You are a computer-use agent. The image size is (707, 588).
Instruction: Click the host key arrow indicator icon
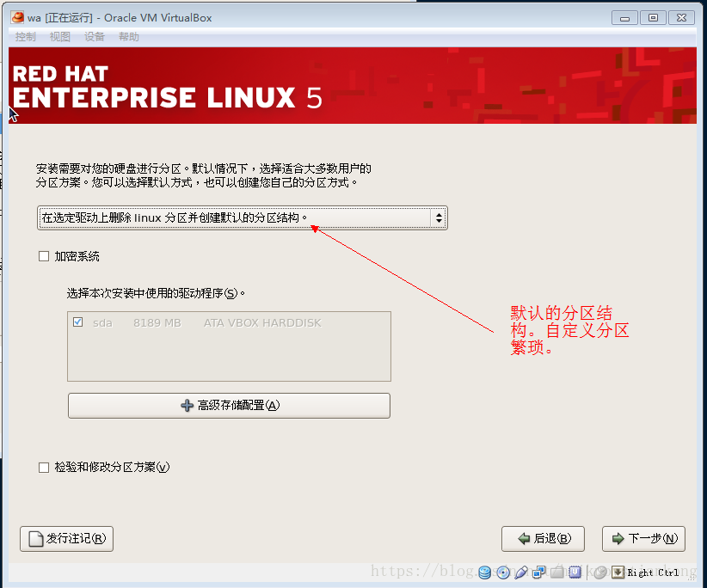pos(618,573)
